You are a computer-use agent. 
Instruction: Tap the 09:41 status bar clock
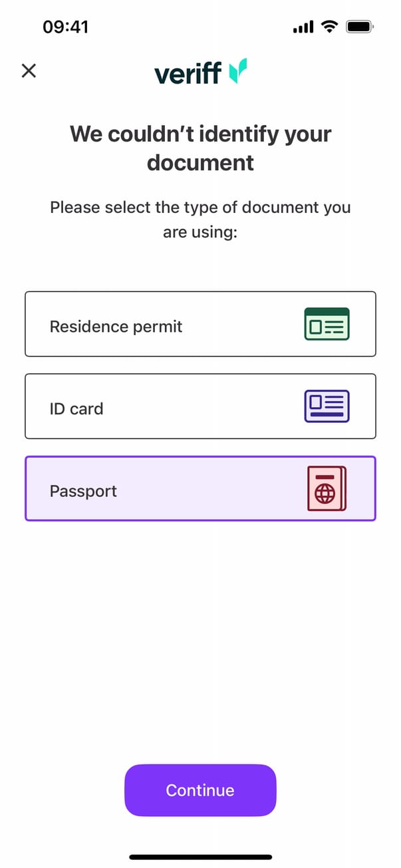click(65, 27)
